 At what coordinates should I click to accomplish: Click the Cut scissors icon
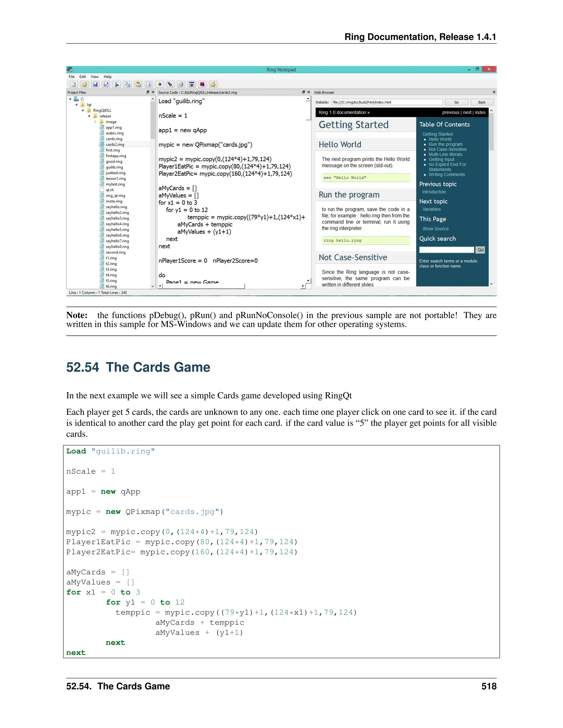click(x=116, y=84)
